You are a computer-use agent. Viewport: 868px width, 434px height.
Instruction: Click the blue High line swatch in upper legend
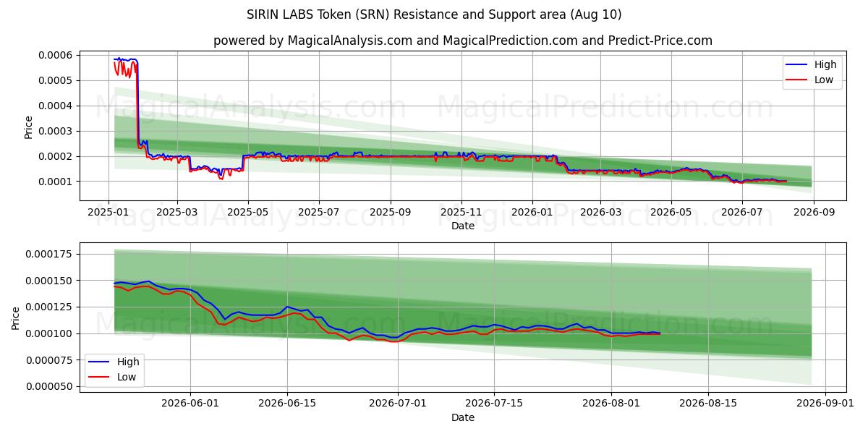[x=798, y=65]
